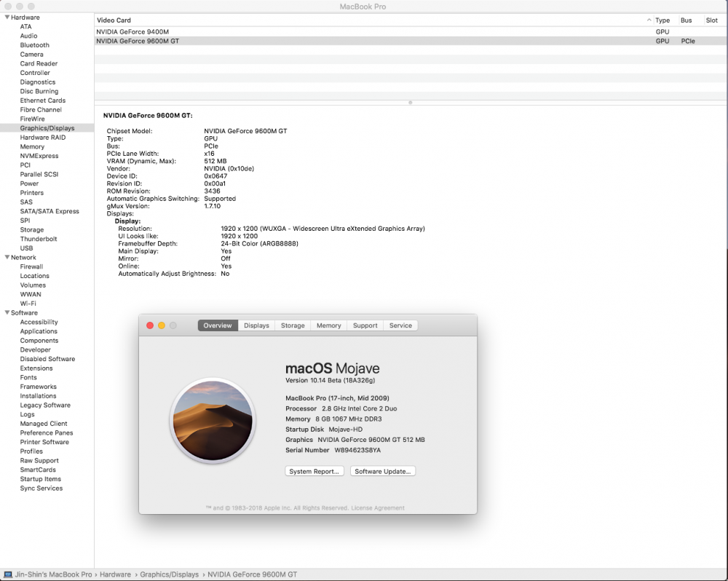Click the computer icon in the path bar

(8, 574)
